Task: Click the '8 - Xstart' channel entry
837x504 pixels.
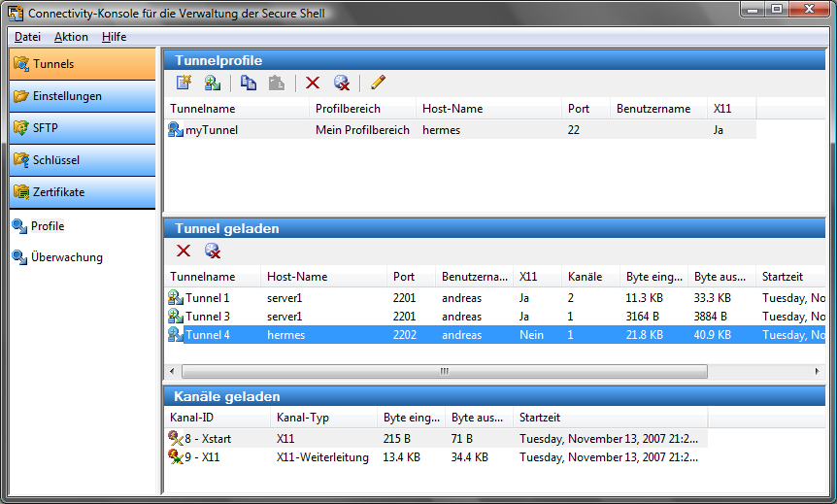Action: click(208, 439)
